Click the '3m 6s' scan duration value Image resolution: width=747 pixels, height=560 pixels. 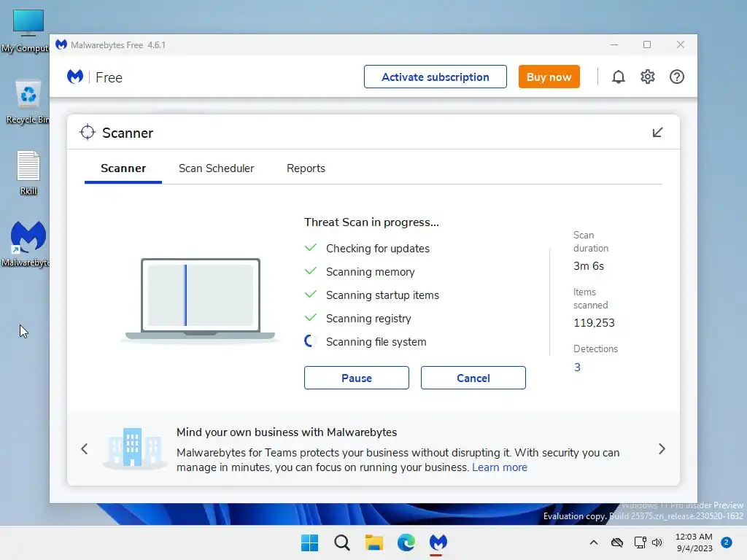[589, 265]
